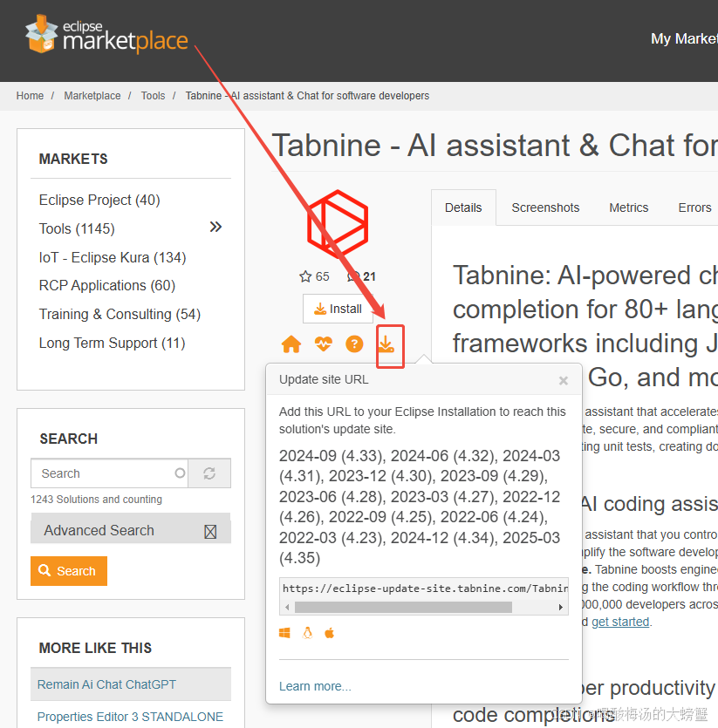The width and height of the screenshot is (718, 728).
Task: Click the comments bubble icon showing 21
Action: 353,276
